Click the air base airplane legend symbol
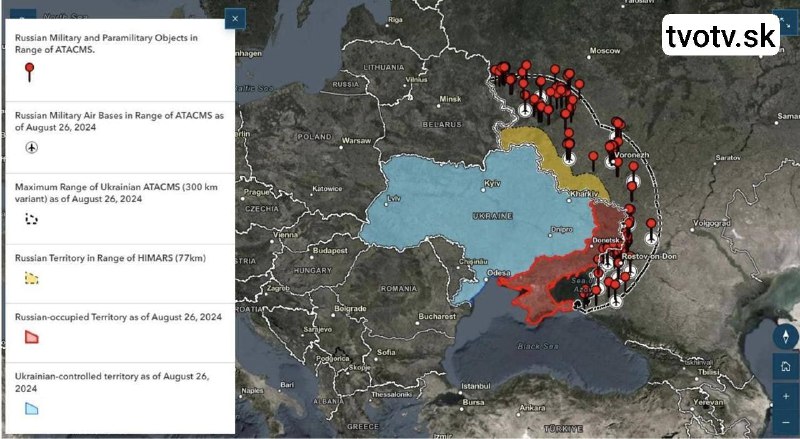 click(x=31, y=148)
